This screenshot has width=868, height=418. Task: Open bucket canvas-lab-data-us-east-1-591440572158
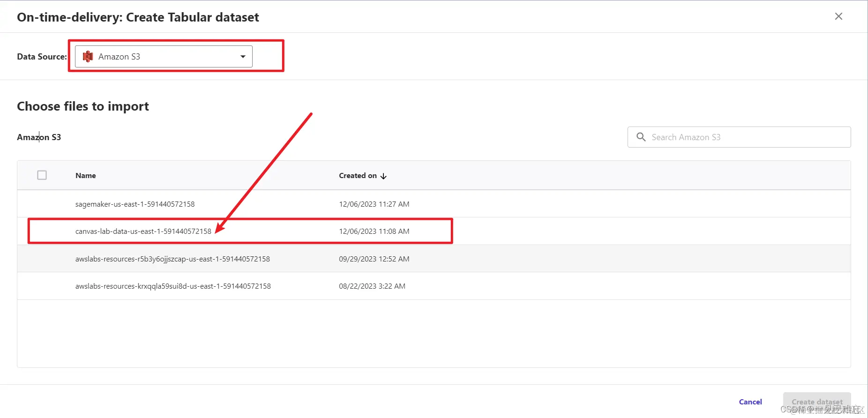coord(143,231)
